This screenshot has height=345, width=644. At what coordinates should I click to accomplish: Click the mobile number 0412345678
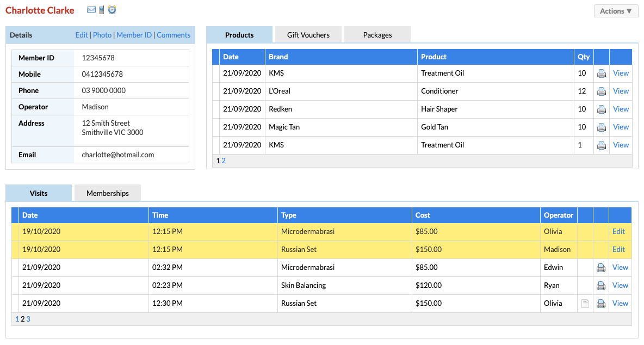102,75
